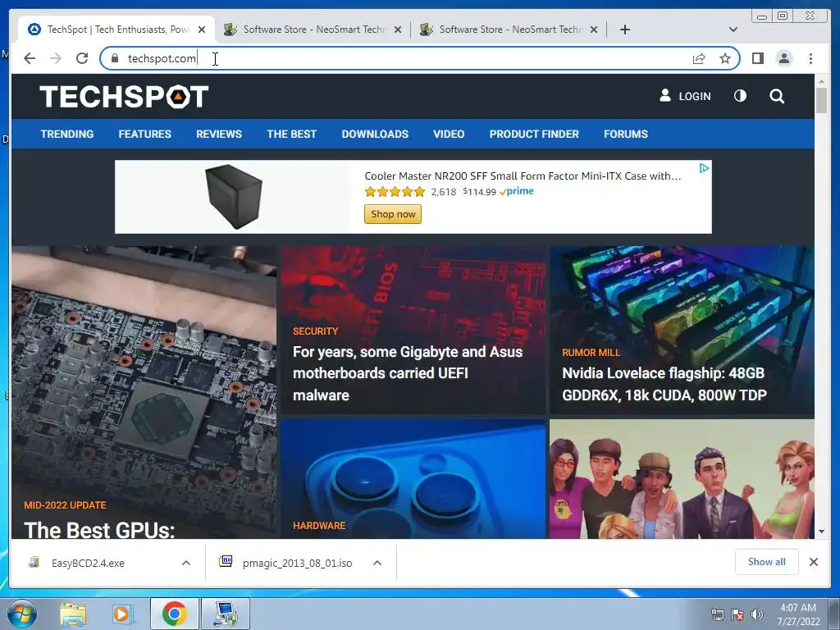840x630 pixels.
Task: Click the AdChoices icon on the ad
Action: (704, 168)
